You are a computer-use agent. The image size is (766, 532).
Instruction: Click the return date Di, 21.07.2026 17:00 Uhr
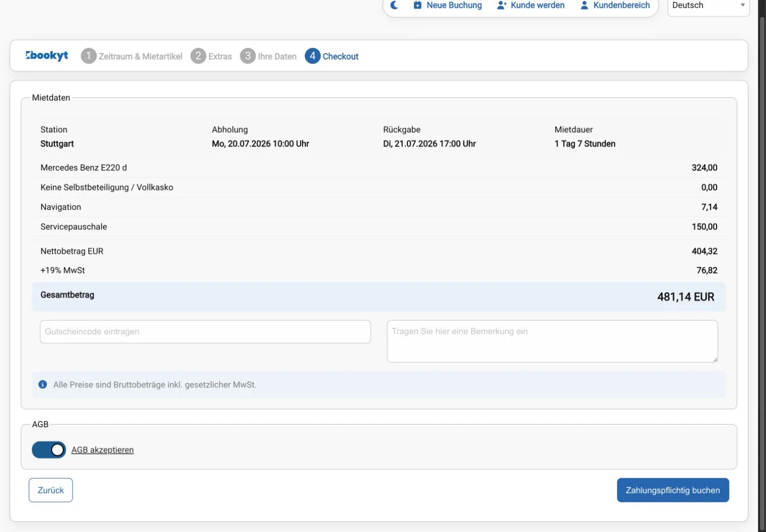coord(429,143)
